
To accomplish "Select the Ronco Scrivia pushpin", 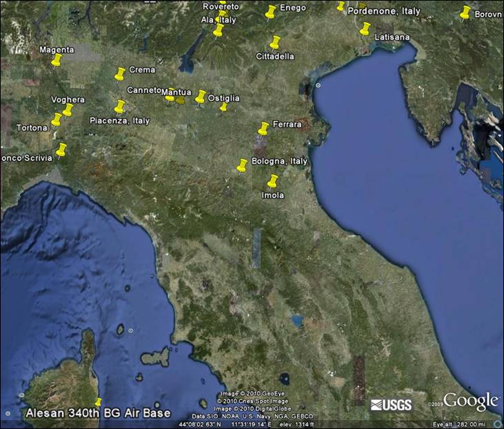I will [x=61, y=150].
